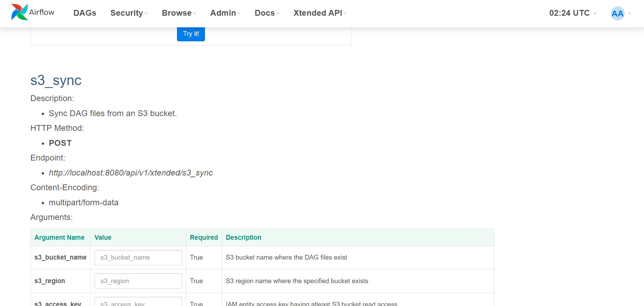644x306 pixels.
Task: Open the 02:24 UTC timezone dropdown
Action: [x=573, y=13]
